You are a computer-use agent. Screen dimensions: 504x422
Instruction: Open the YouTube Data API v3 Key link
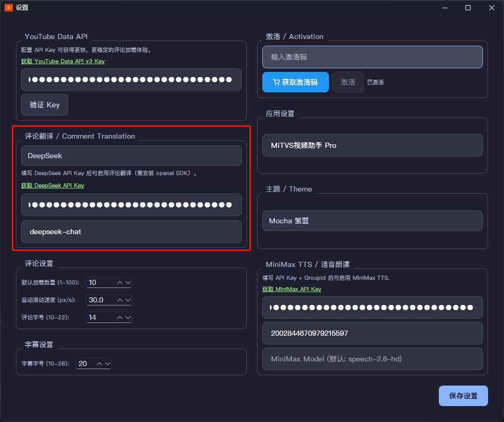(63, 61)
